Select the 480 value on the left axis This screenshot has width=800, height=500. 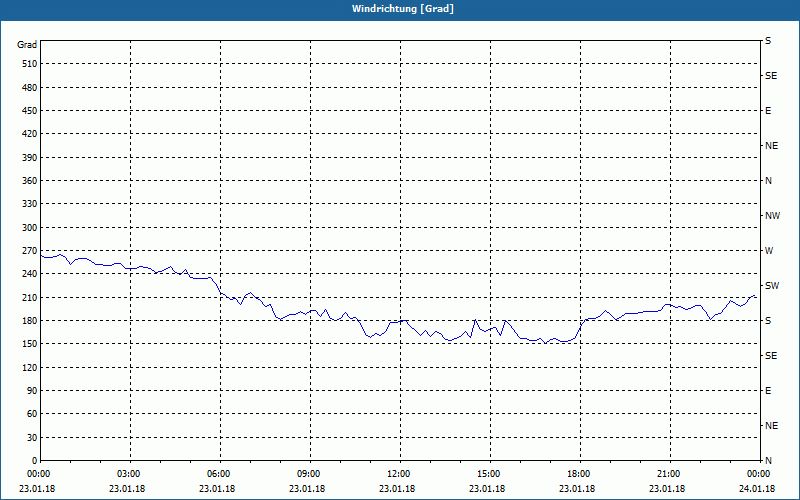click(x=30, y=88)
